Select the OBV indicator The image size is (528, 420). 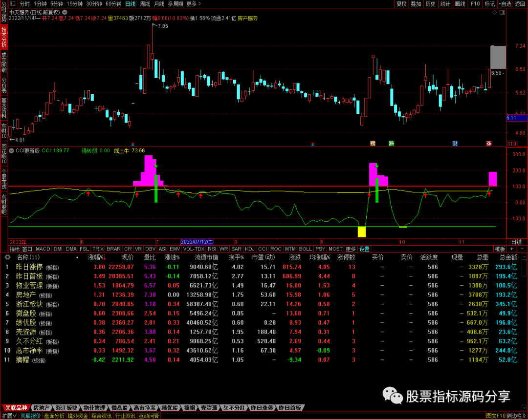pos(150,249)
